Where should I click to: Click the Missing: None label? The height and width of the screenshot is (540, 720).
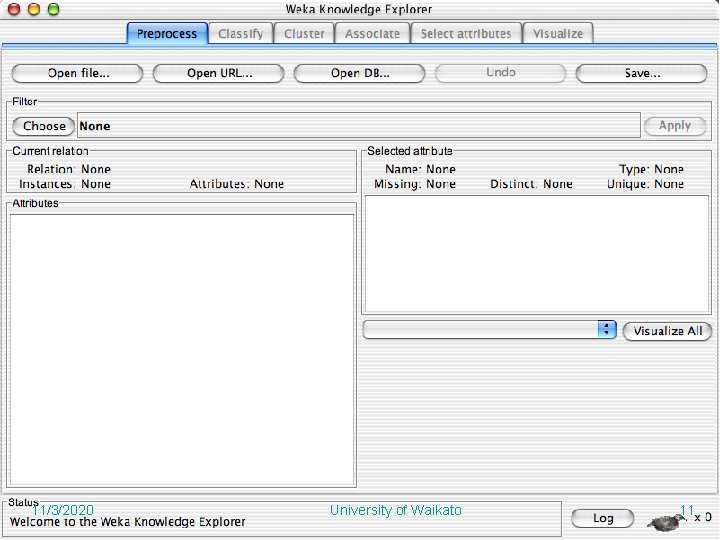point(415,184)
